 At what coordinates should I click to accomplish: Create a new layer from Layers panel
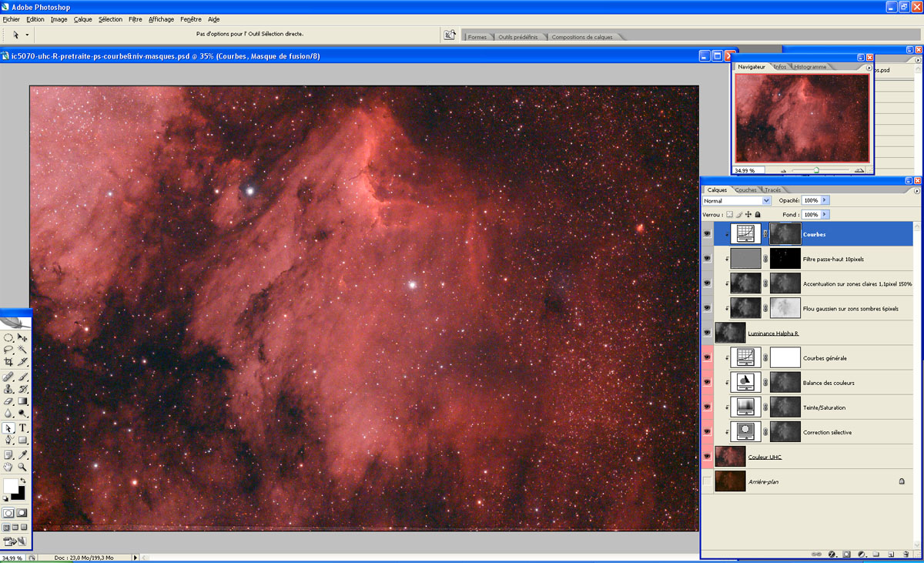point(891,554)
